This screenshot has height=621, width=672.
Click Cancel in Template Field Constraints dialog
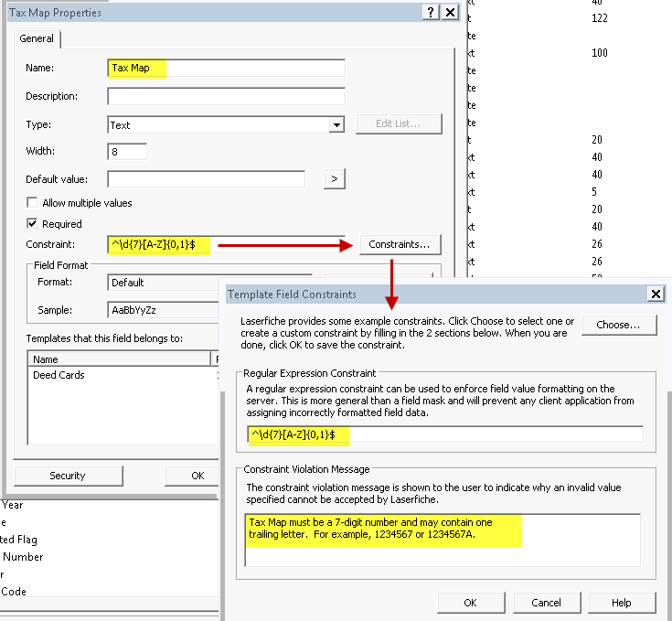[x=547, y=603]
